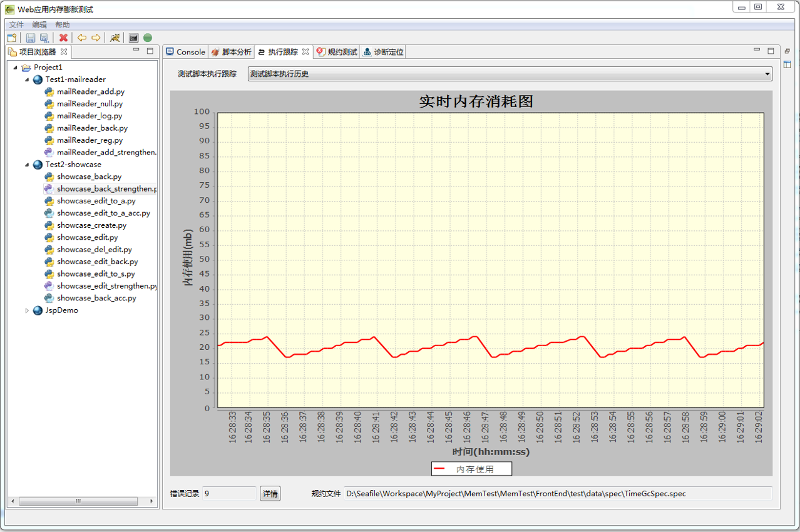This screenshot has height=532, width=800.
Task: Collapse the Test1-mailreader tree node
Action: [27, 79]
